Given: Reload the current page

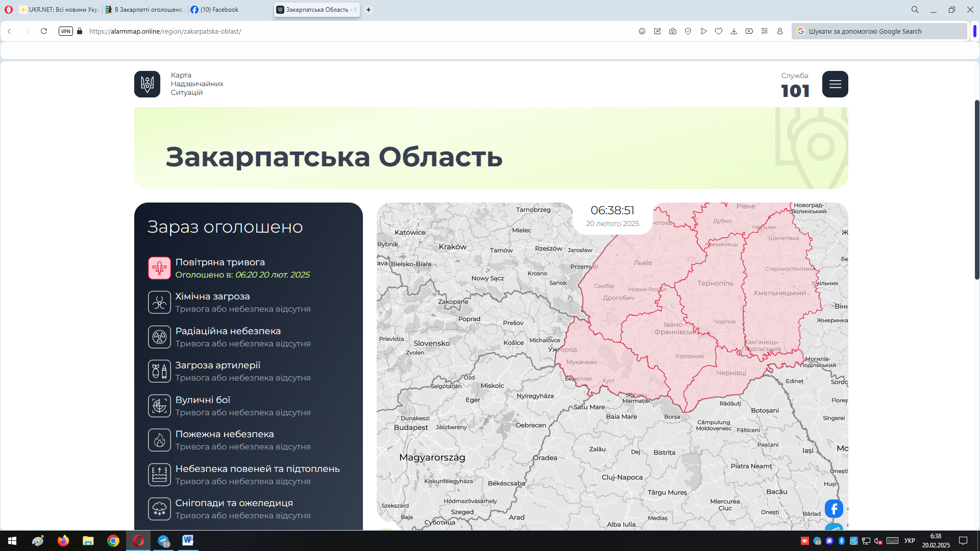Looking at the screenshot, I should 44,31.
